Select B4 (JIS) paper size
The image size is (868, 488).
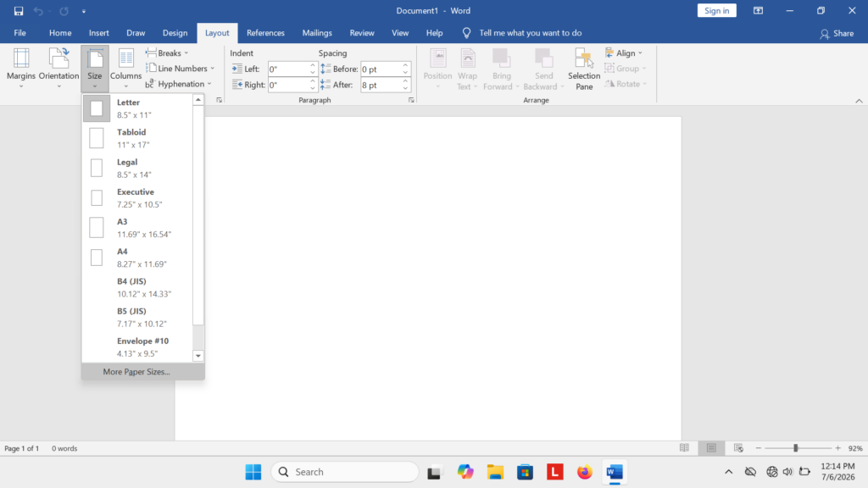[137, 288]
